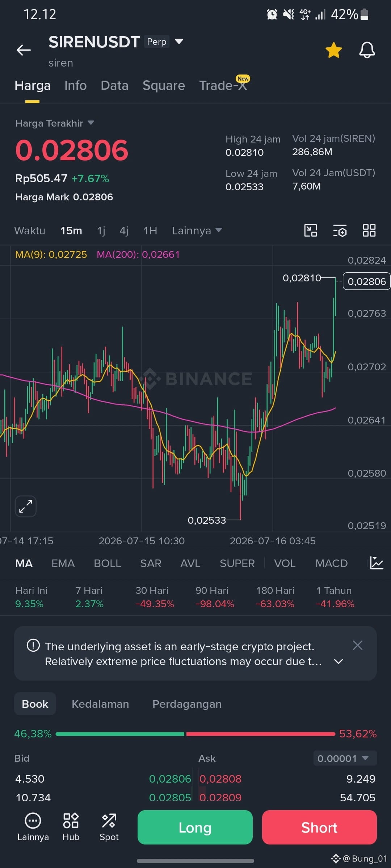Viewport: 391px width, 868px height.
Task: Switch to the Kedalaman tab
Action: coord(100,704)
